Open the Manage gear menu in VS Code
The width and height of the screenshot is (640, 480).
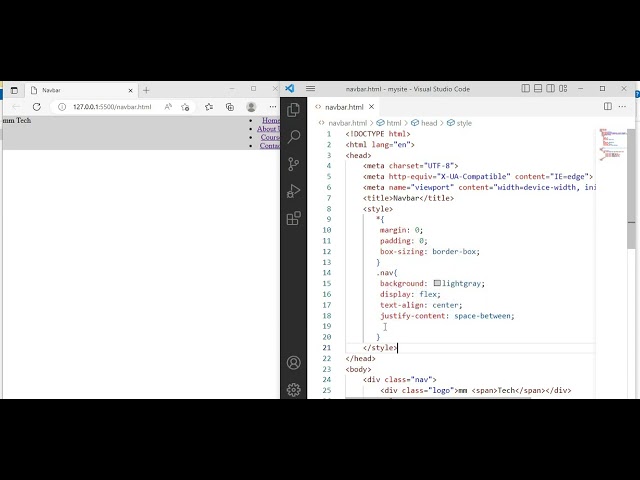point(293,389)
